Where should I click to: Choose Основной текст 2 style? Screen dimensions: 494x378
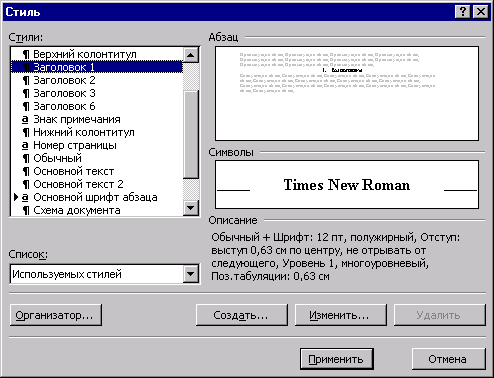coord(97,184)
